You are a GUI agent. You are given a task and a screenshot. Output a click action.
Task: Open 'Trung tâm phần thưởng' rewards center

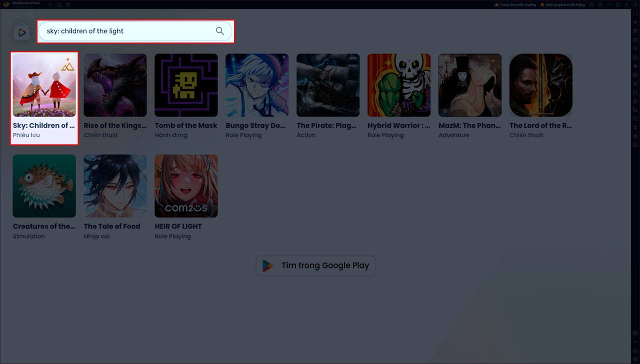[515, 4]
